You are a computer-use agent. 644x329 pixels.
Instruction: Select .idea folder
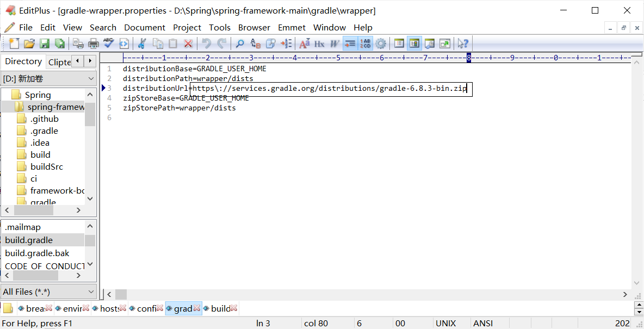click(40, 143)
